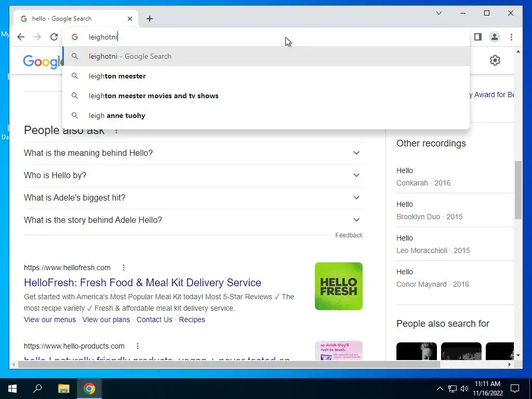
Task: Open the 'HelloFresh: Fresh Food & Meal Kit Delivery Service' result
Action: [142, 283]
